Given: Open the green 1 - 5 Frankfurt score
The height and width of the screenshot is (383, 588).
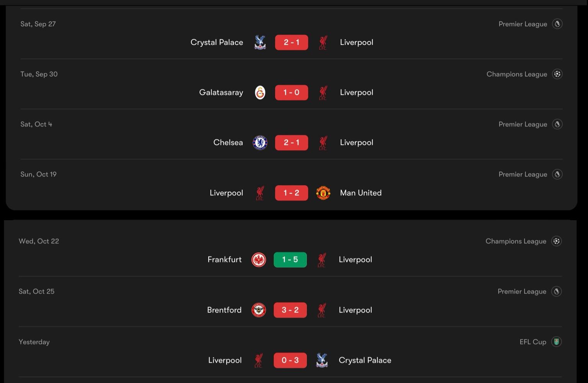Looking at the screenshot, I should pos(290,260).
